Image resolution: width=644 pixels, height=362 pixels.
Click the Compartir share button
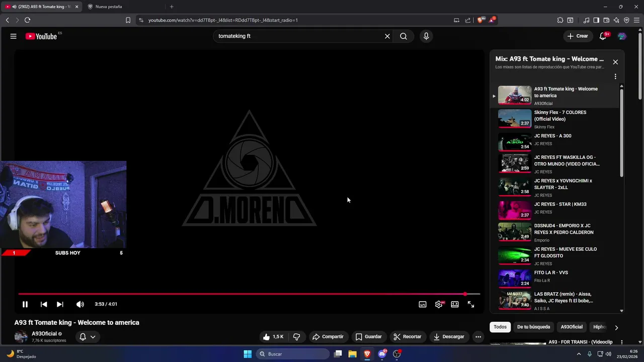click(328, 337)
